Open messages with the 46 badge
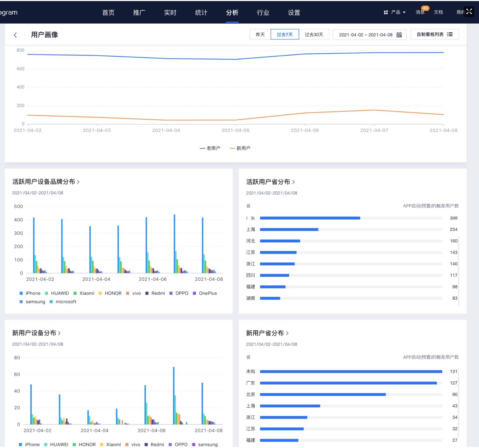 420,12
